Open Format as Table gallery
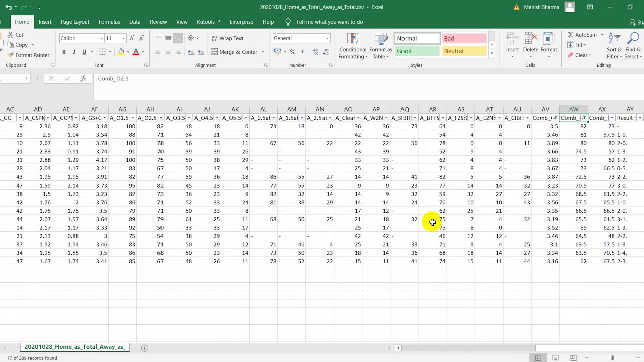This screenshot has height=362, width=644. coord(381,46)
